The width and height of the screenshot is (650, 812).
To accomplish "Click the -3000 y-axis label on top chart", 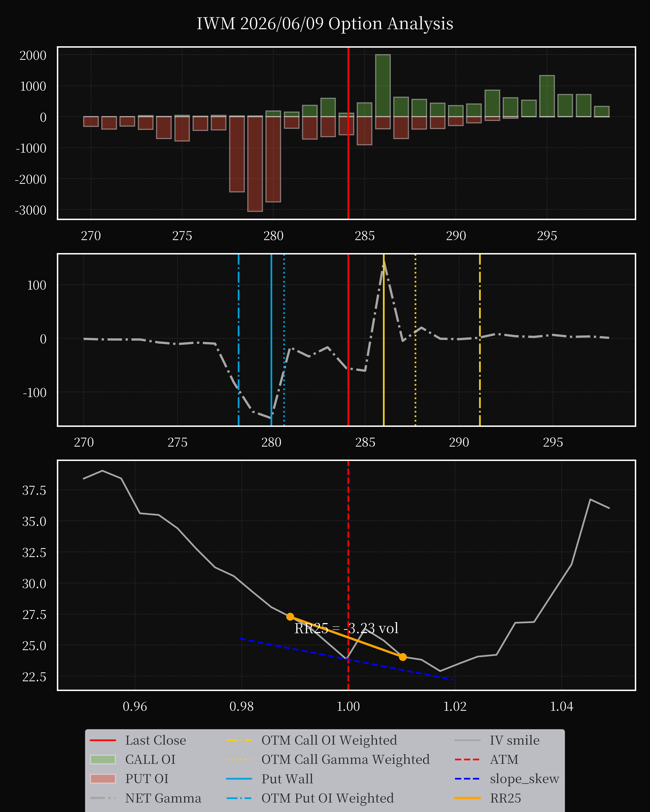I will 31,210.
